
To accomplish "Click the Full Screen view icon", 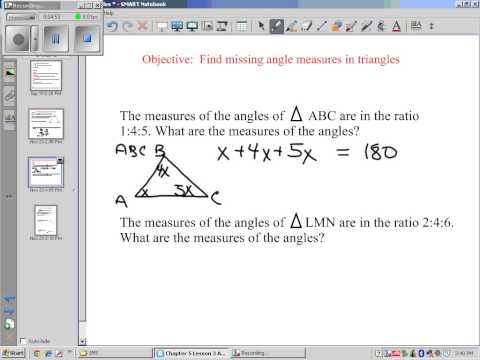I will pos(177,26).
